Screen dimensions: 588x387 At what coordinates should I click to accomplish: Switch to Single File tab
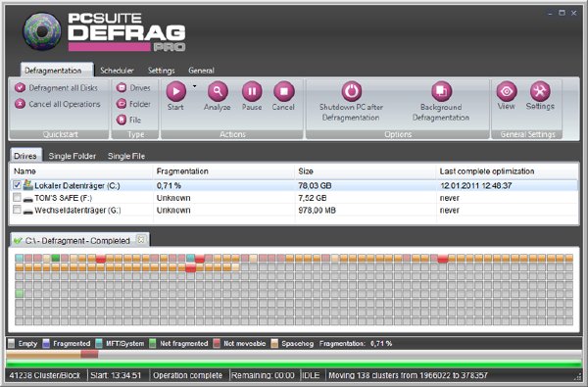[126, 156]
